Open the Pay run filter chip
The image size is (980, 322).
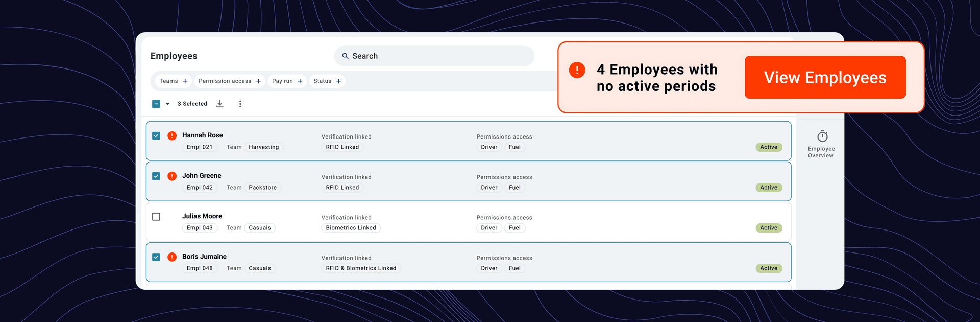[x=287, y=81]
